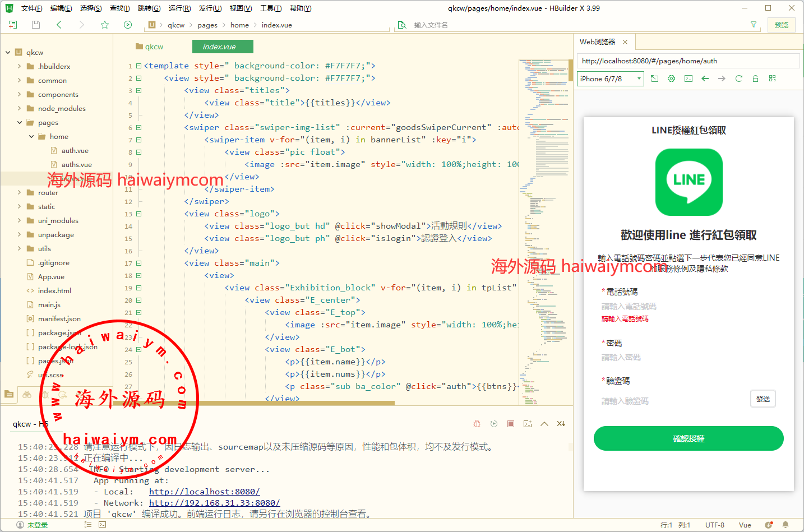This screenshot has width=804, height=532.
Task: Collapse the pages folder in tree
Action: [x=20, y=122]
